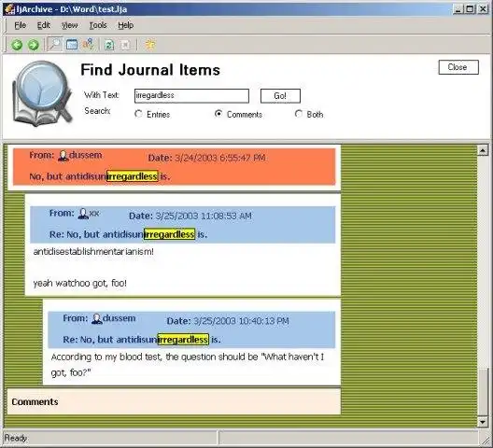Click username dussem in 10:40:13 PM comment

pyautogui.click(x=120, y=318)
